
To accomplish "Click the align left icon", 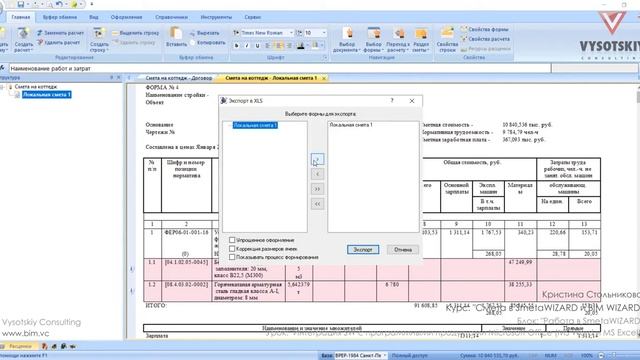I will coord(268,46).
